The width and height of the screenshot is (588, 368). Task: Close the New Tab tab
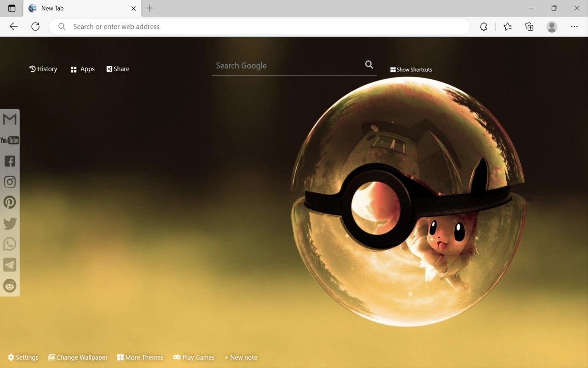click(134, 8)
